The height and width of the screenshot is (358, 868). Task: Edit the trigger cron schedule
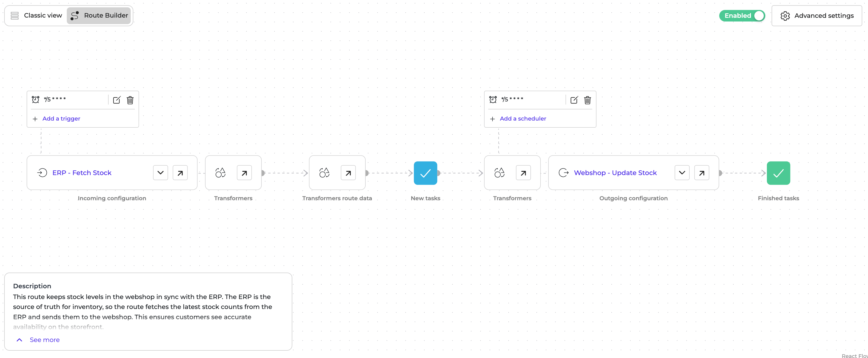[x=117, y=100]
